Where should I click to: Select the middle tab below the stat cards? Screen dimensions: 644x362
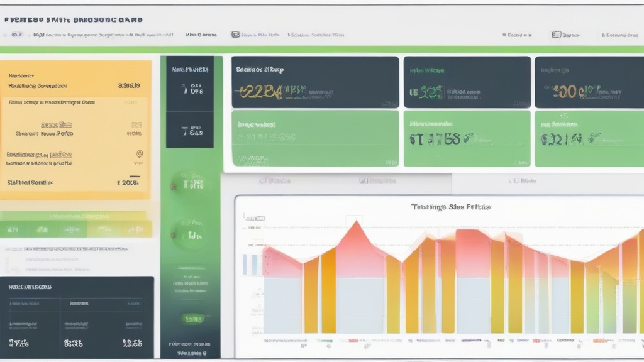pyautogui.click(x=377, y=180)
